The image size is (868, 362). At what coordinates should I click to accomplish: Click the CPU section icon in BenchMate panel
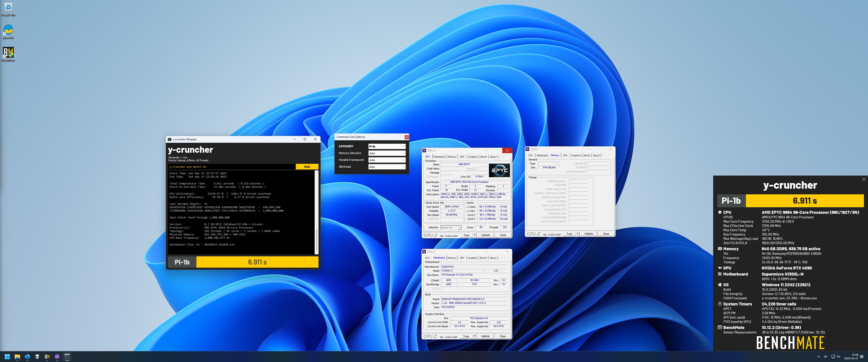point(720,212)
